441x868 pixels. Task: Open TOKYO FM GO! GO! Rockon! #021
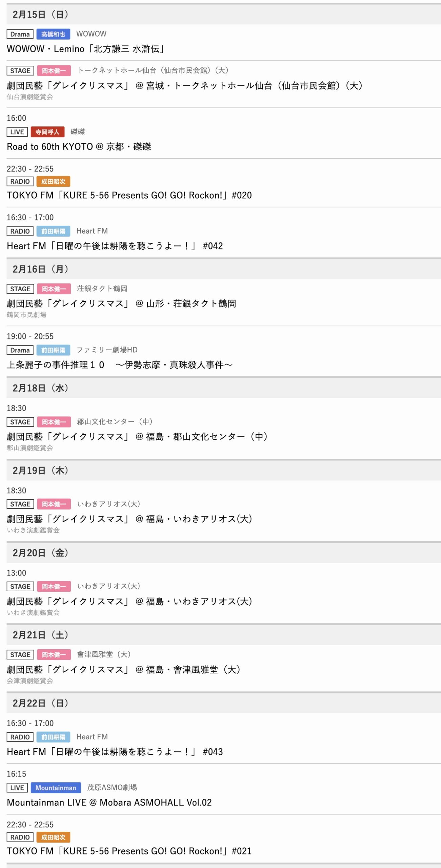(129, 851)
